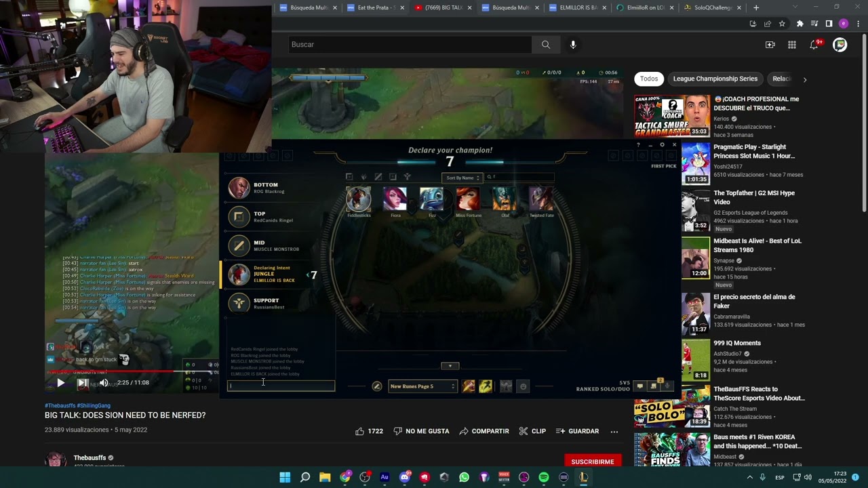Edit rune page with pencil icon
The image size is (868, 488).
tap(377, 386)
